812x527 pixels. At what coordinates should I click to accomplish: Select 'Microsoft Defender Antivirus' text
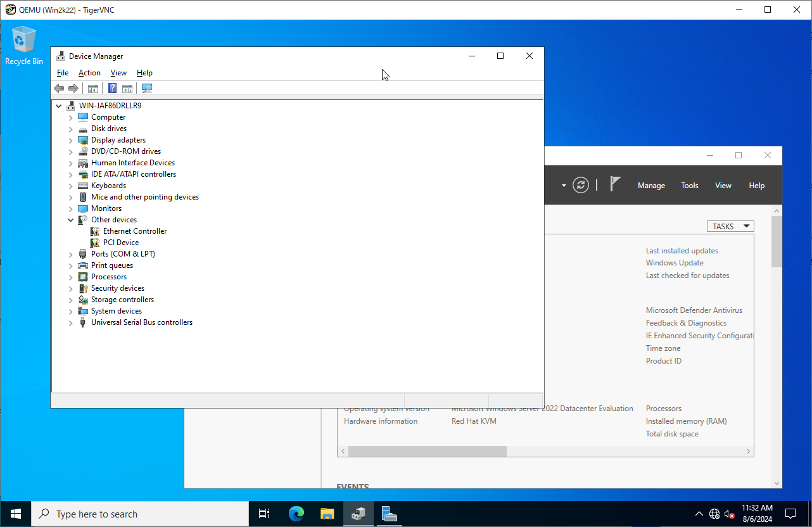694,310
